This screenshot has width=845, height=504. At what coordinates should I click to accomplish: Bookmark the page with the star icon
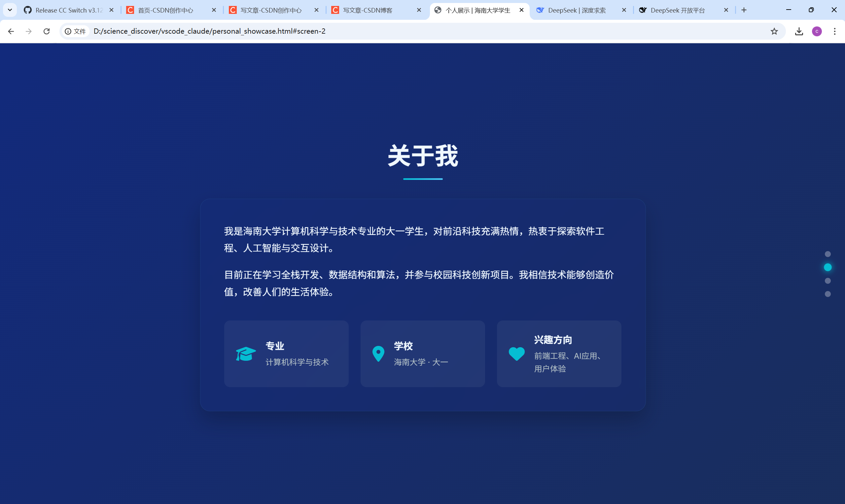click(x=774, y=31)
